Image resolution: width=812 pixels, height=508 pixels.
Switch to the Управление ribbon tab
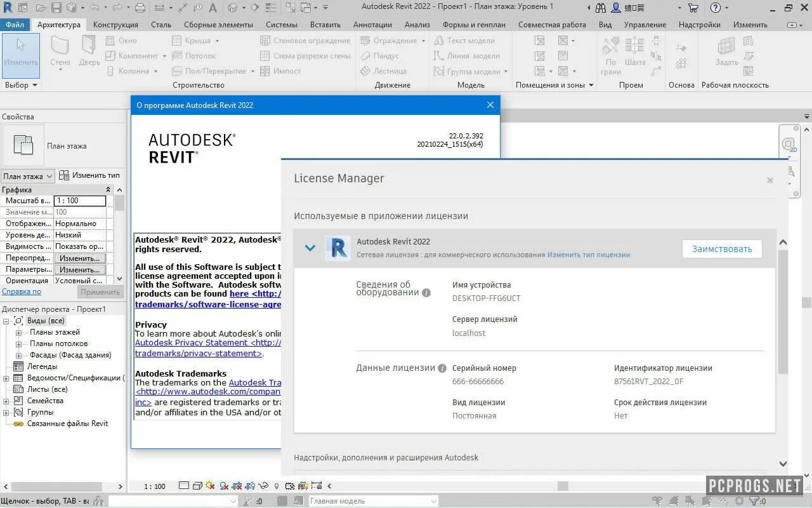click(x=645, y=25)
